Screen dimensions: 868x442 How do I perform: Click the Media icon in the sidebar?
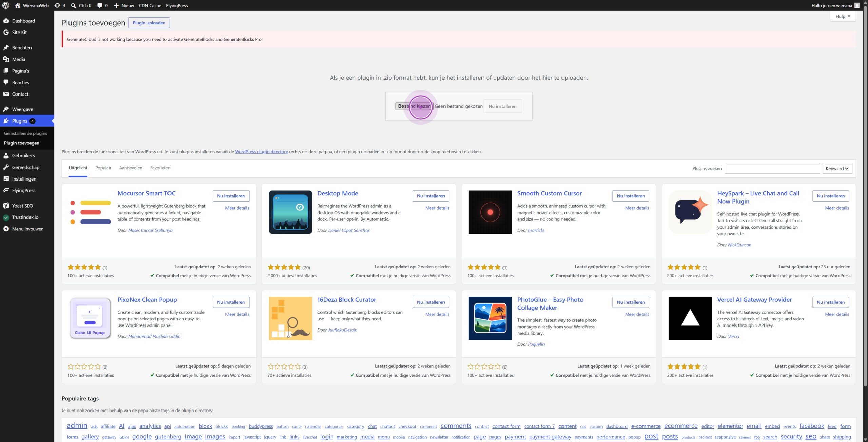[x=6, y=59]
